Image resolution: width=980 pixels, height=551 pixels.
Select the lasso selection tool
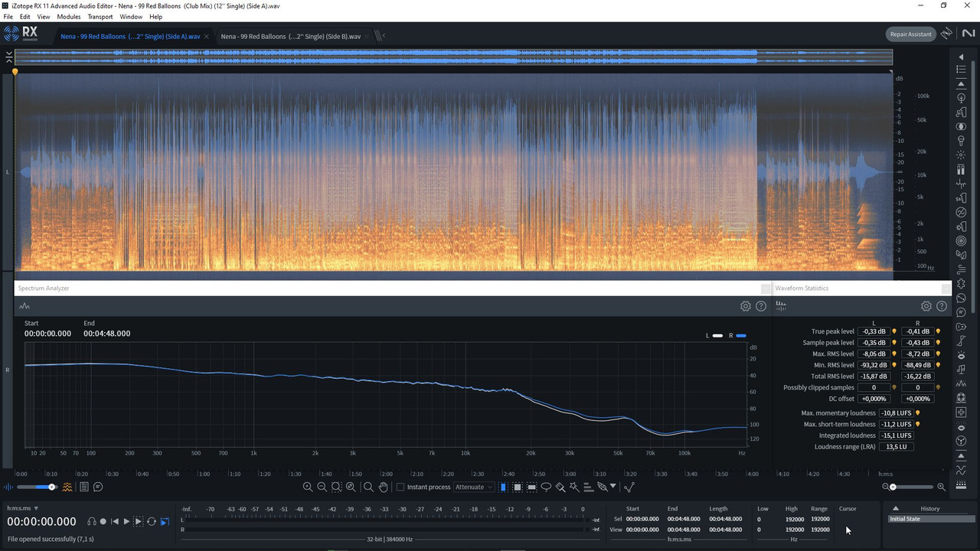click(546, 487)
